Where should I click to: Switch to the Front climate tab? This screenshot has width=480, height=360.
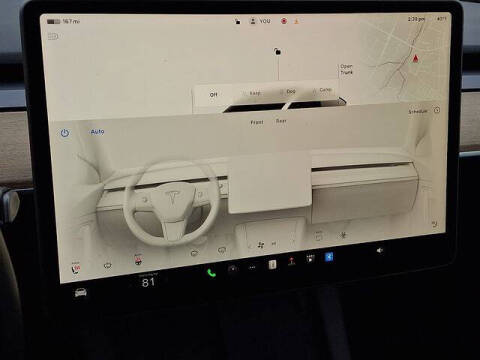click(257, 122)
